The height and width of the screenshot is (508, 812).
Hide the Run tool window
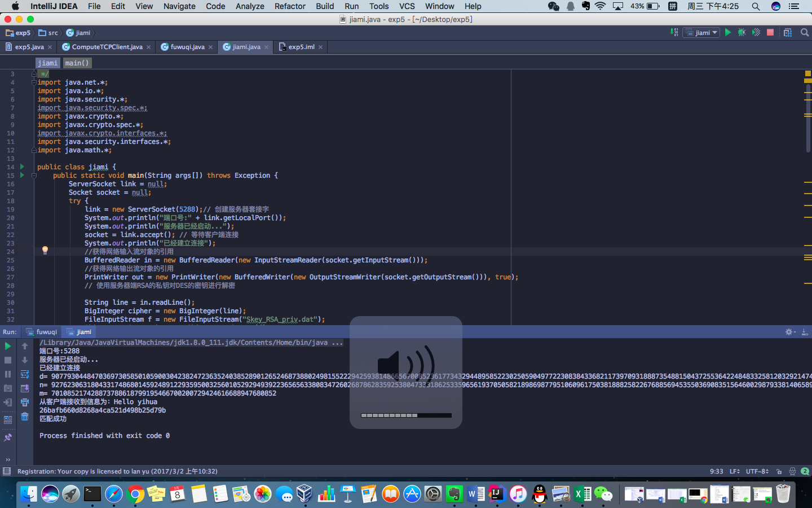pos(805,332)
